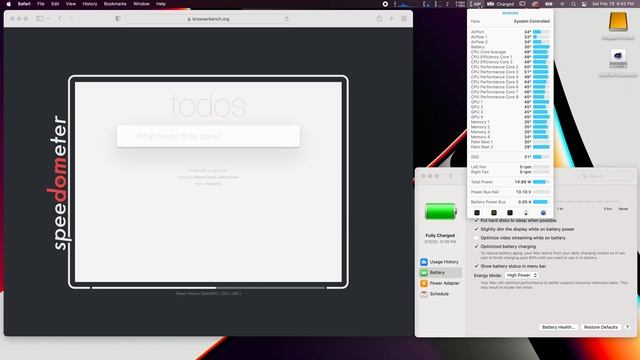Click the first black icon in sensors panel footer

[477, 213]
